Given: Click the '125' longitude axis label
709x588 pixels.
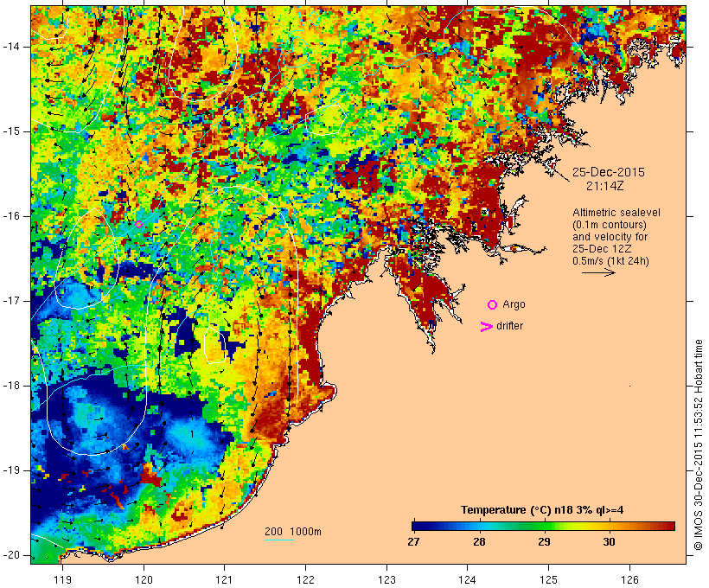Looking at the screenshot, I should [x=548, y=579].
